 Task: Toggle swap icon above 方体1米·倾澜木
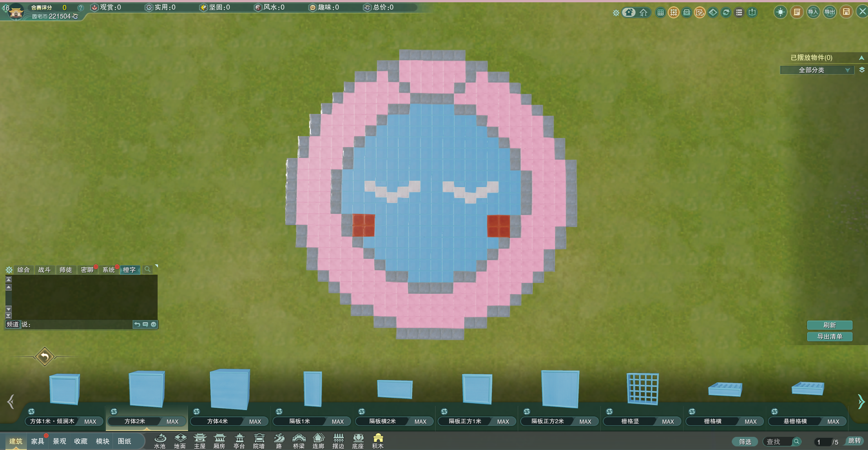pyautogui.click(x=31, y=411)
